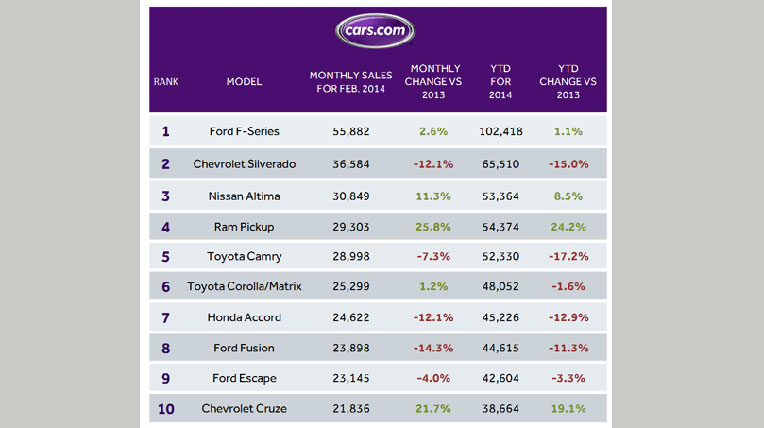The image size is (764, 428).
Task: Choose the Ford Escape model name
Action: click(x=245, y=379)
